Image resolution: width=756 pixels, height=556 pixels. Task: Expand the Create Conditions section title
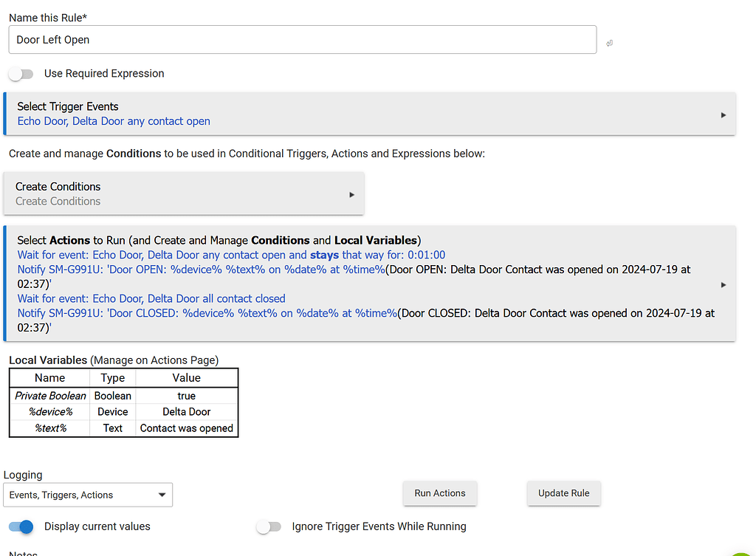click(x=58, y=187)
